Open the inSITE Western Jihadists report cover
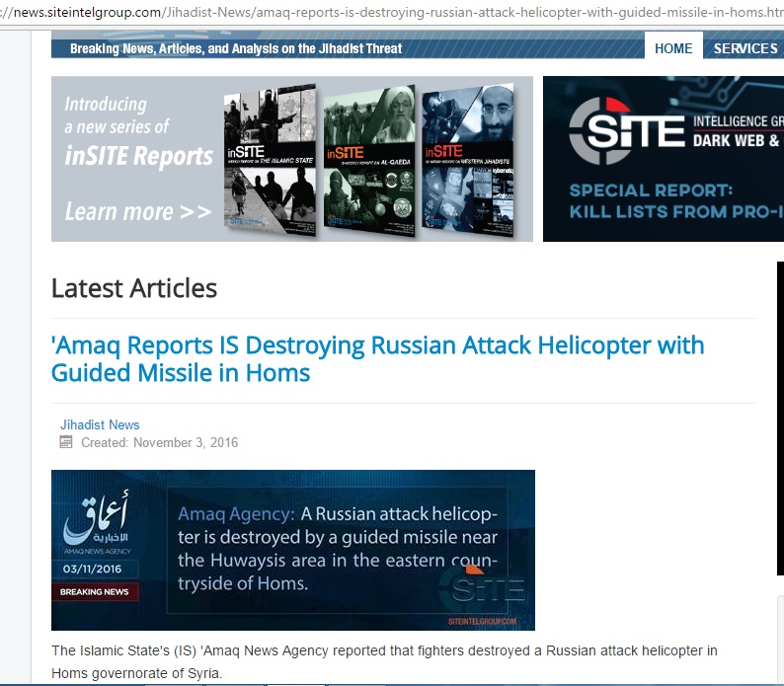The height and width of the screenshot is (686, 784). click(467, 160)
